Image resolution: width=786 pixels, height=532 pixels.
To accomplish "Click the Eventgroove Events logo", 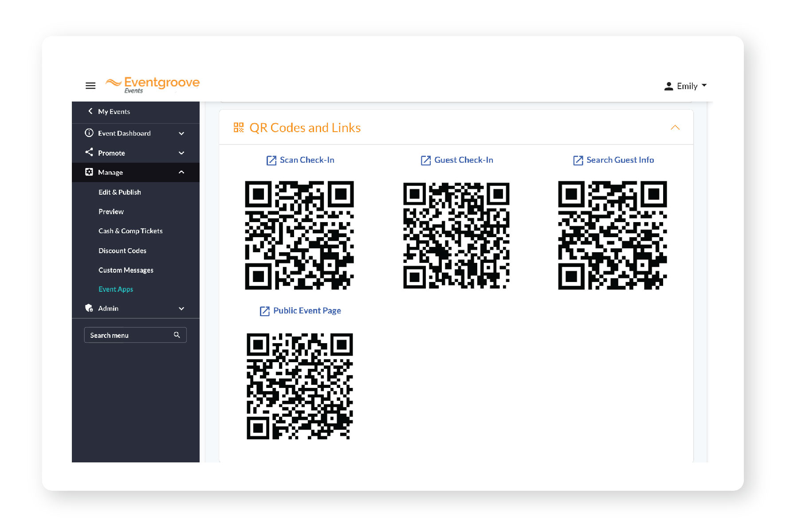I will [x=153, y=85].
